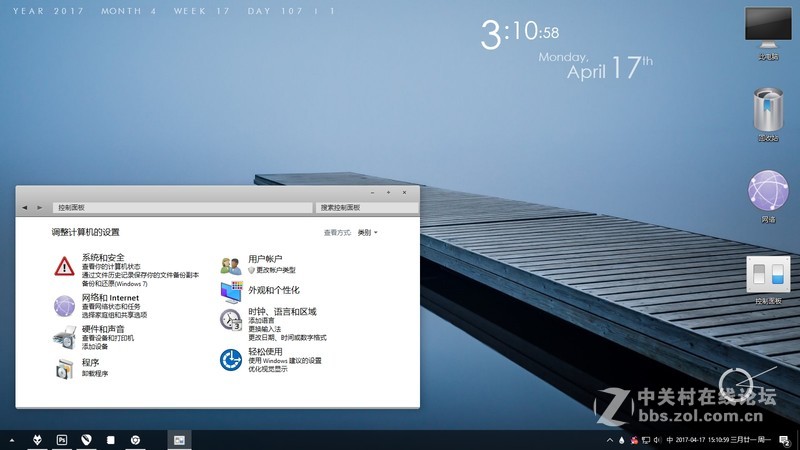Open the 程序 category link
Viewport: 800px width, 450px height.
[x=90, y=363]
